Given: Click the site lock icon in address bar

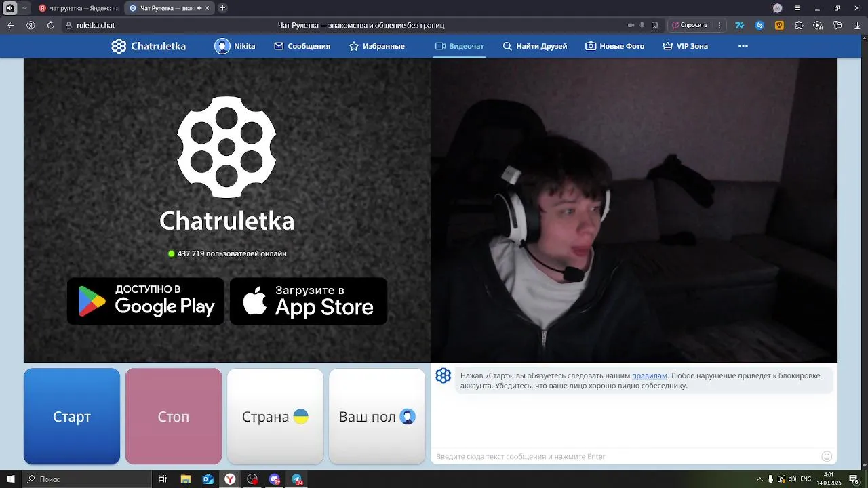Looking at the screenshot, I should coord(68,25).
